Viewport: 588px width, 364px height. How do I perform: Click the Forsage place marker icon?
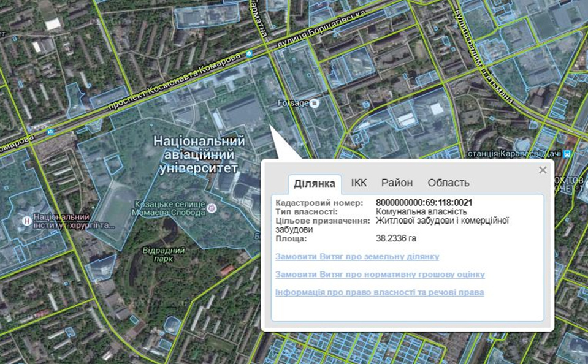click(x=315, y=103)
